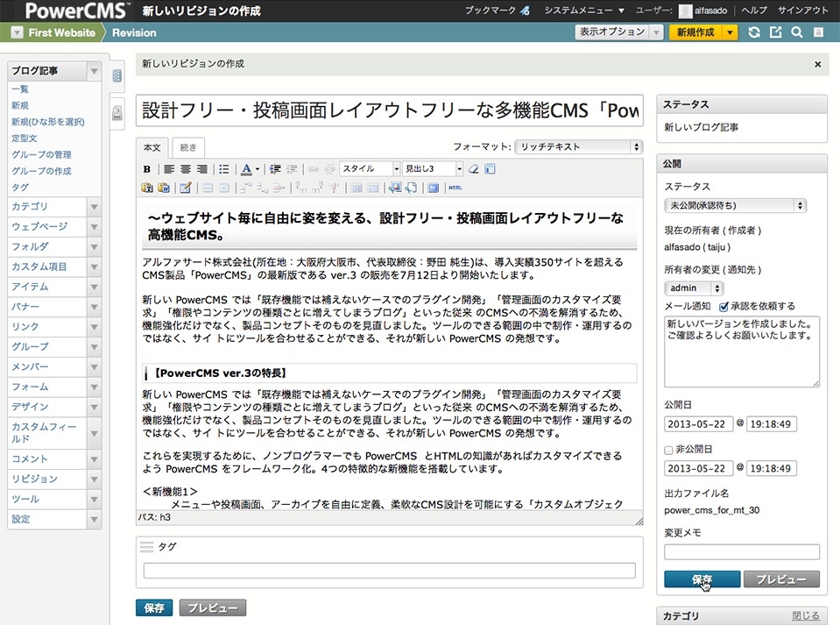Image resolution: width=840 pixels, height=625 pixels.
Task: Click the 保存 button in right panel
Action: point(702,579)
